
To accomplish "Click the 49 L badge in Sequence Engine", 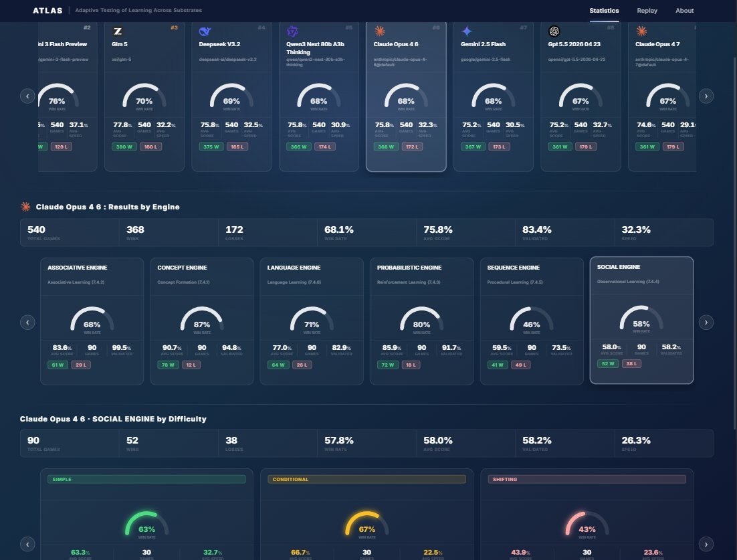I will tap(521, 365).
